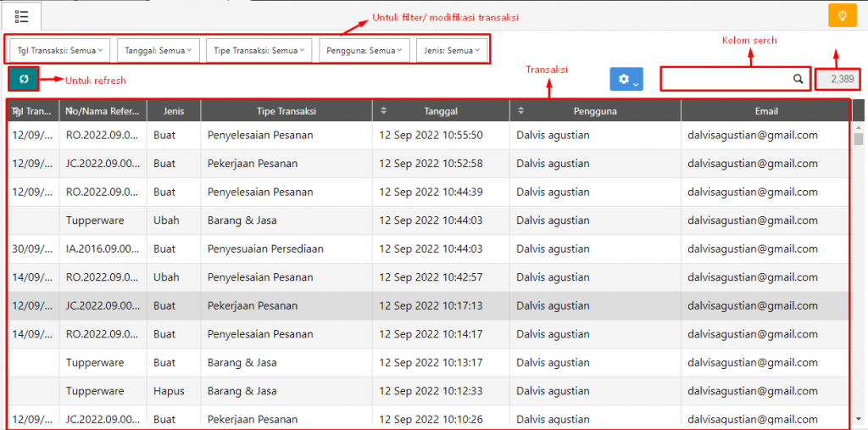
Task: Select the list view tab icon
Action: (x=21, y=17)
